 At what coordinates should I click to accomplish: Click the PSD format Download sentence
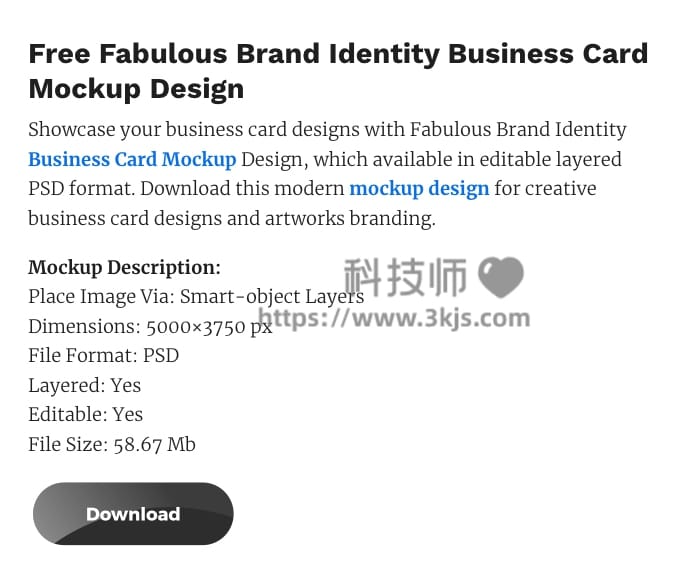(x=312, y=189)
